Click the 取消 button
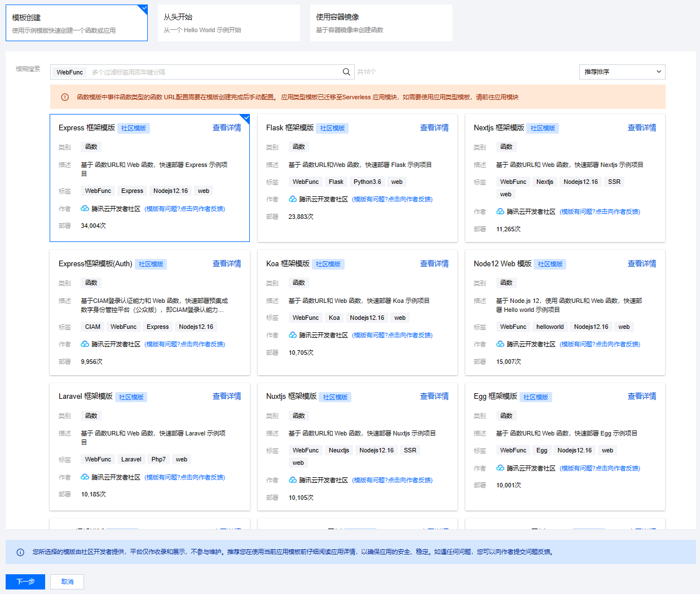Image resolution: width=700 pixels, height=594 pixels. pos(67,582)
